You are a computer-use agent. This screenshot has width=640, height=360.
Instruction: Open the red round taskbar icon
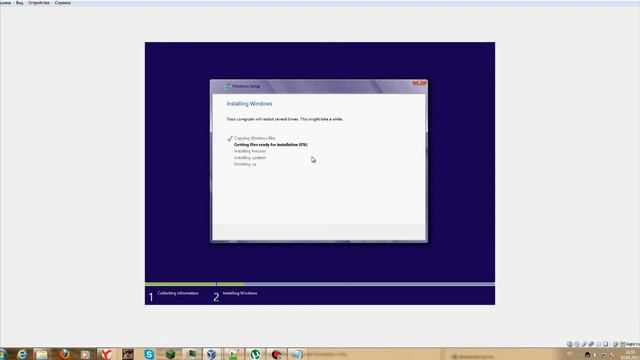276,354
